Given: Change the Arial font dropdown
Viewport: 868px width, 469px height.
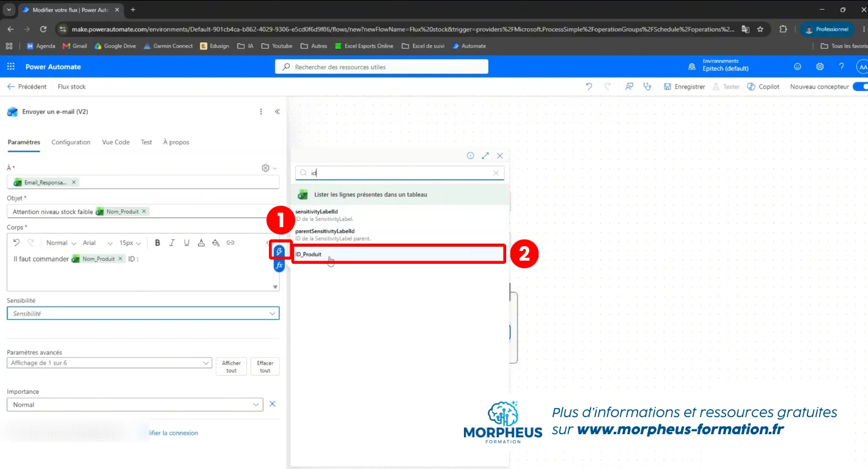Looking at the screenshot, I should click(x=98, y=242).
